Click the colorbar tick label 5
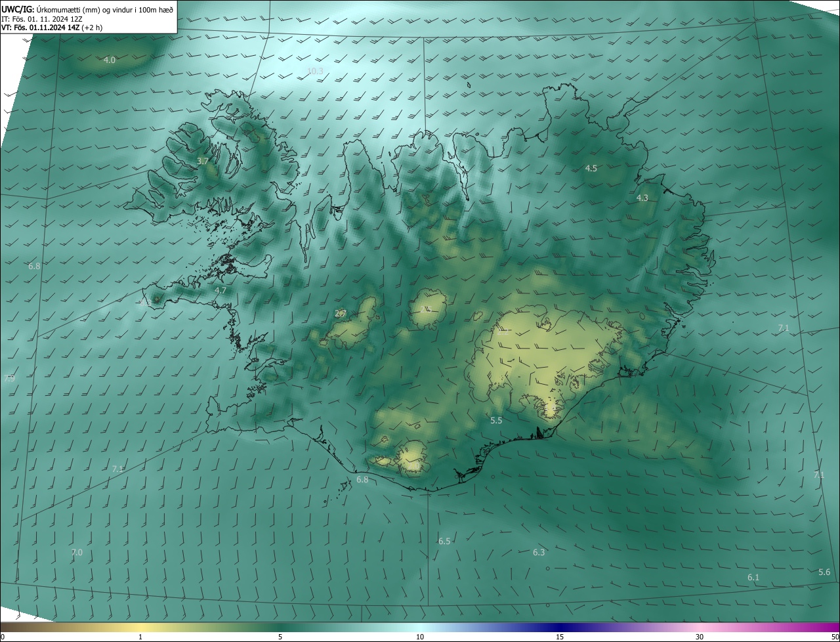This screenshot has height=642, width=840. [x=280, y=637]
